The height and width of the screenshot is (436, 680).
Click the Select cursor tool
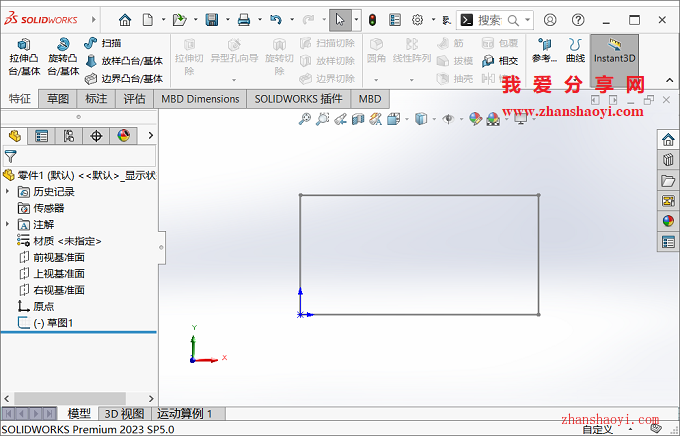pos(340,20)
